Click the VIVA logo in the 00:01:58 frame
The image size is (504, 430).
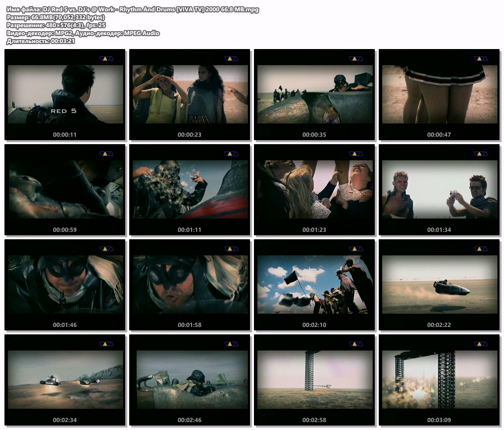231,249
